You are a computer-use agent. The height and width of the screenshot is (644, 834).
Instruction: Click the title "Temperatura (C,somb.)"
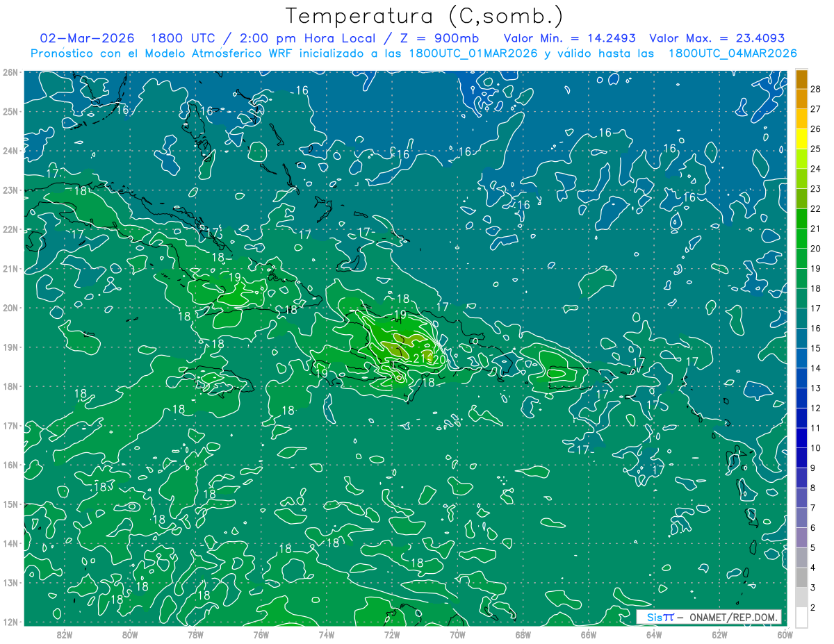pos(425,17)
